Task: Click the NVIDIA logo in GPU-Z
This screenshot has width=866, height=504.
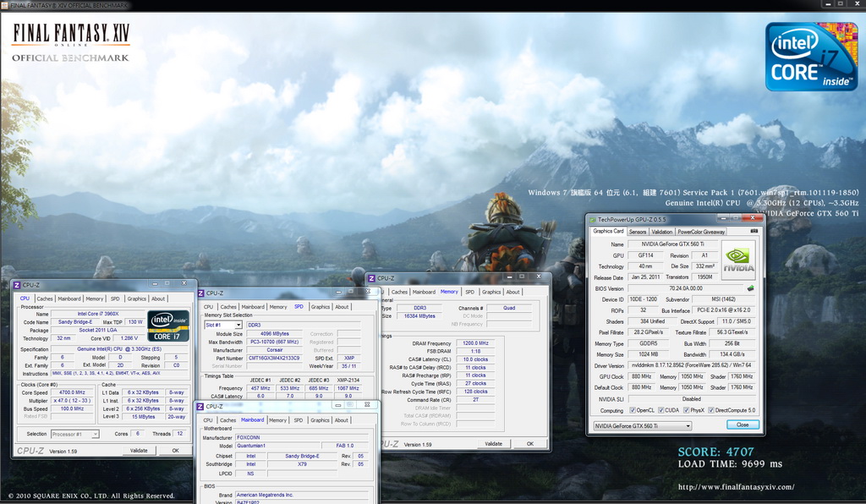Action: (x=738, y=260)
